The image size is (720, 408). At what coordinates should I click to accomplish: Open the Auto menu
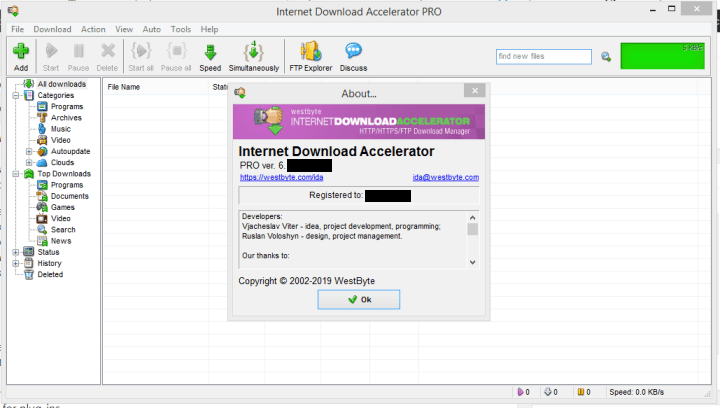pos(152,29)
